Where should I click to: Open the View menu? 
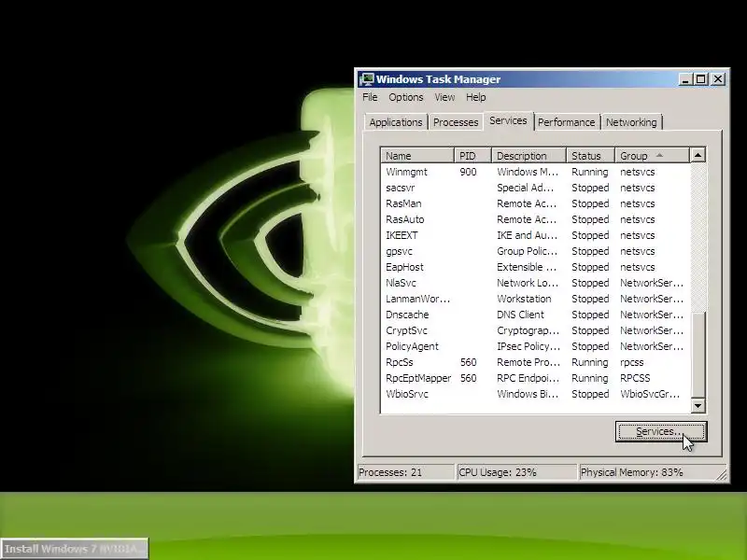click(444, 97)
